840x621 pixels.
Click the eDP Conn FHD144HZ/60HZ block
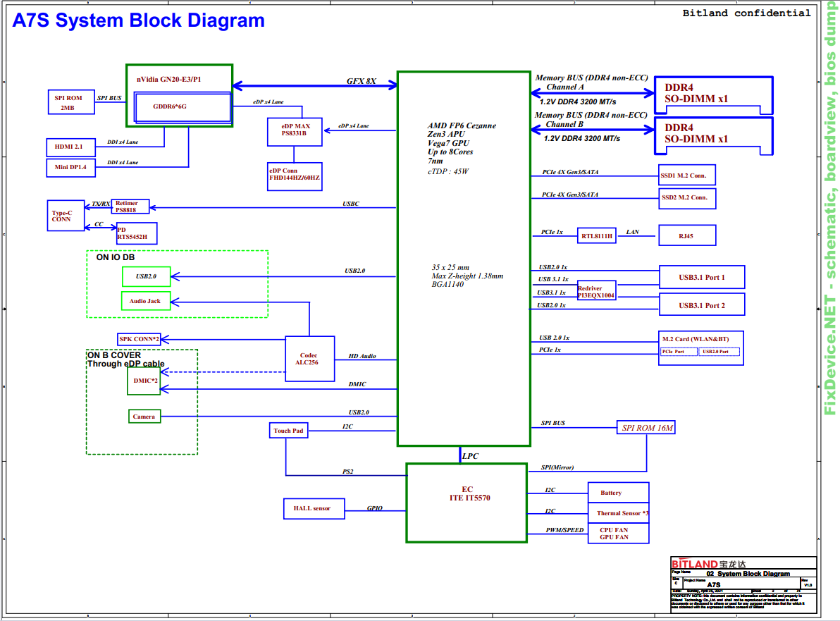click(x=295, y=176)
